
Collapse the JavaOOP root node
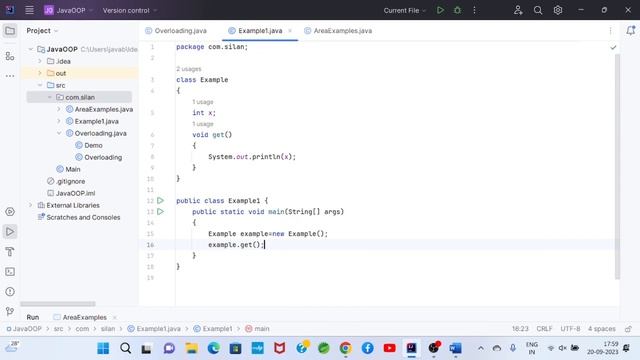31,49
